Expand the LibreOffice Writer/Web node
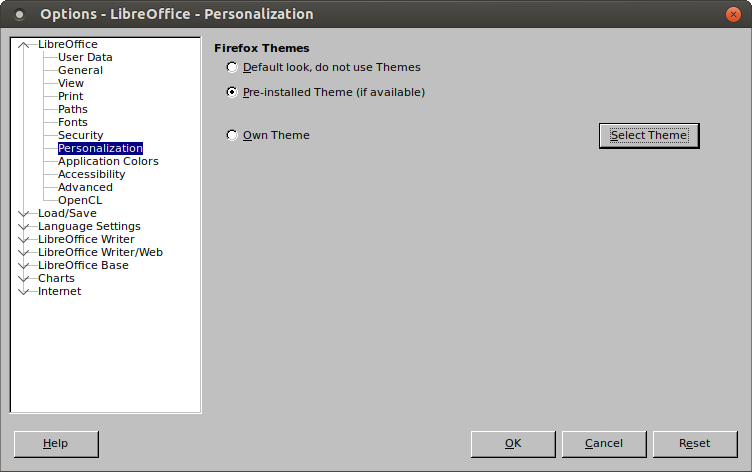The width and height of the screenshot is (752, 472). [23, 252]
